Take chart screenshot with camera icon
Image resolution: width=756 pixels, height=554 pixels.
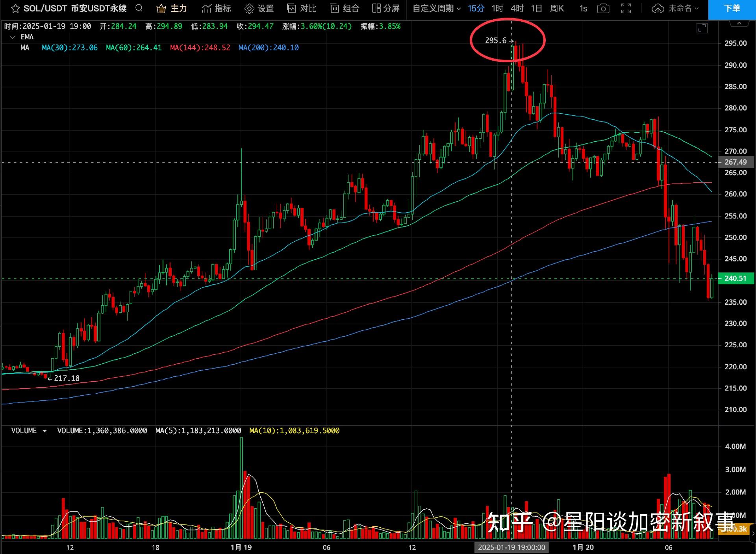(603, 8)
